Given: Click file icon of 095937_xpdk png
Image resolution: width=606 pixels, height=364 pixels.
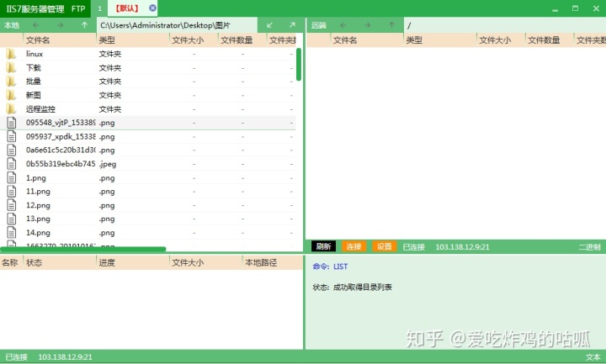Looking at the screenshot, I should (12, 136).
